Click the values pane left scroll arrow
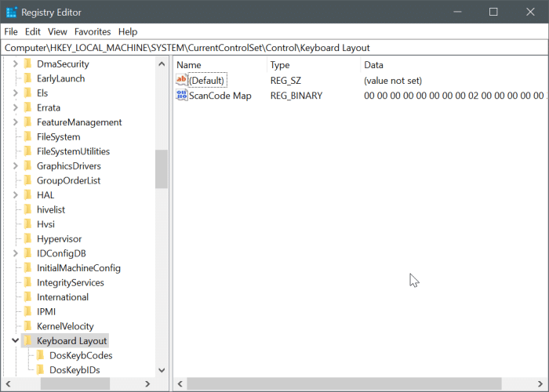Viewport: 549px width, 392px height. coord(180,384)
